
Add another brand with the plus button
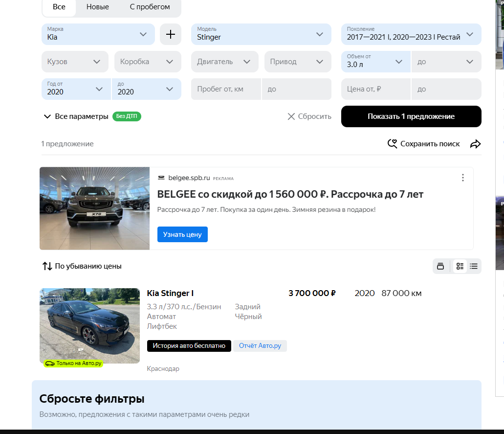pos(170,34)
